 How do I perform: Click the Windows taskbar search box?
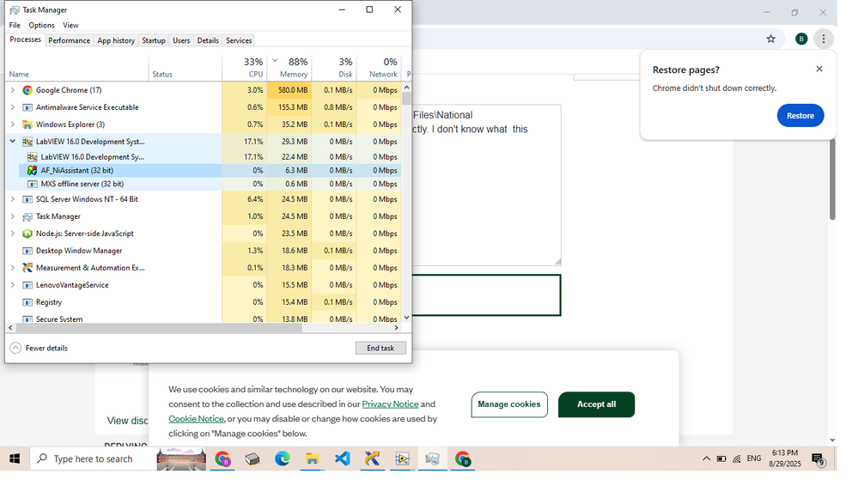click(x=93, y=458)
